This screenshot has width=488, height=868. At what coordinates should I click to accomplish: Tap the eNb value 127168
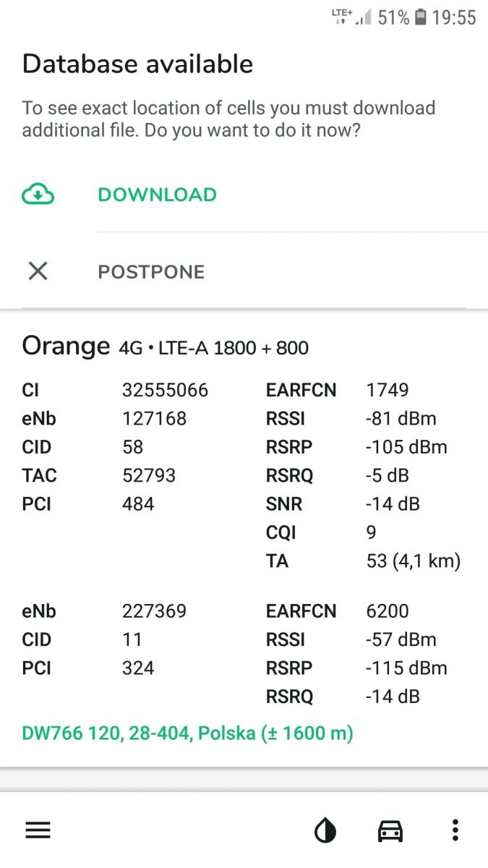pyautogui.click(x=155, y=419)
